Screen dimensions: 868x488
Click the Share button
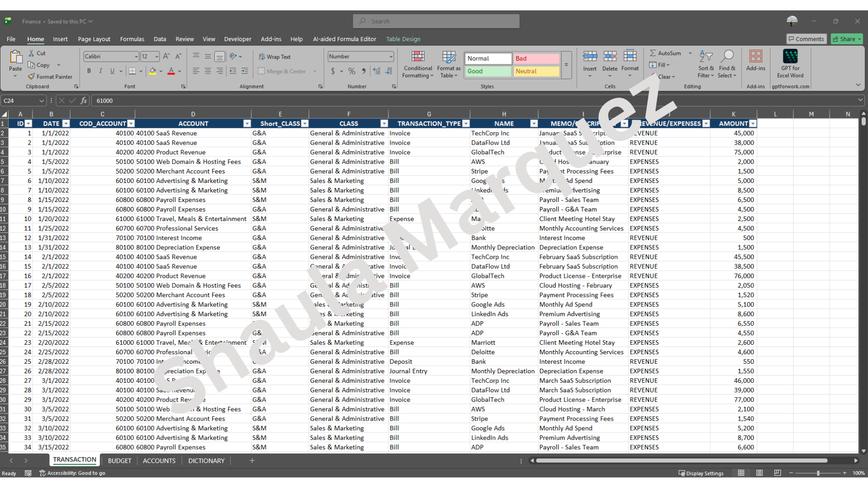(847, 39)
